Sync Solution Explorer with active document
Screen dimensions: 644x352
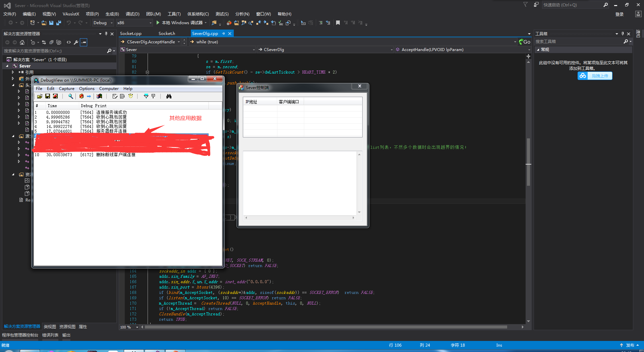[44, 42]
